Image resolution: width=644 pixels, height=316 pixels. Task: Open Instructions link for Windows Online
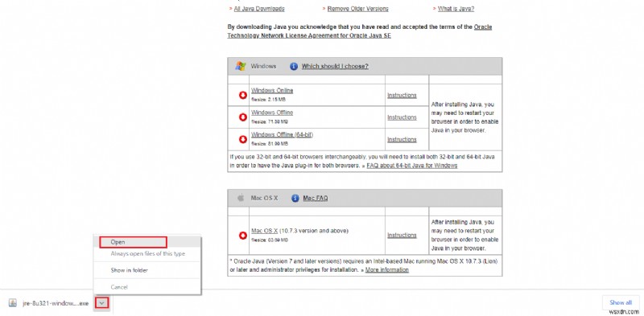click(402, 95)
